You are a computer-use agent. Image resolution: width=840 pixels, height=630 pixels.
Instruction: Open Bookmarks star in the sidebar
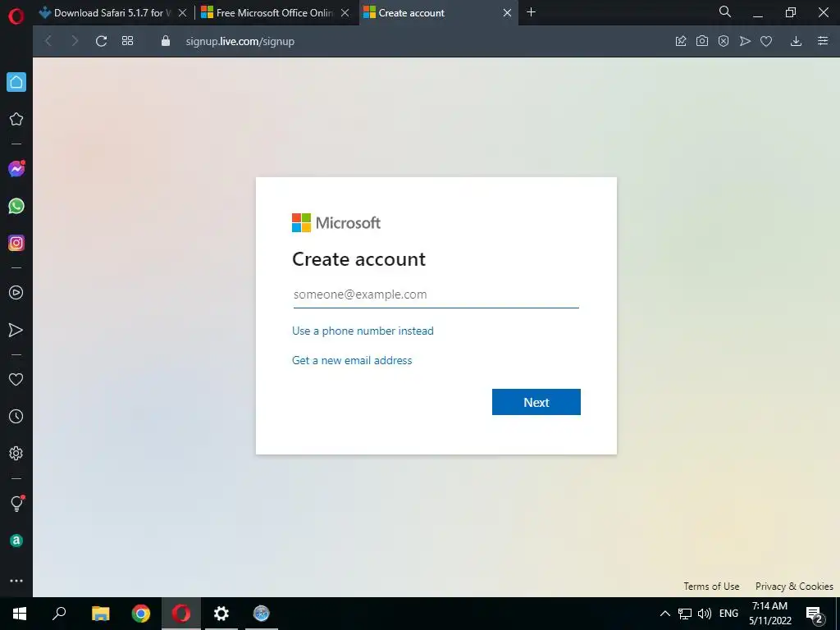tap(16, 119)
